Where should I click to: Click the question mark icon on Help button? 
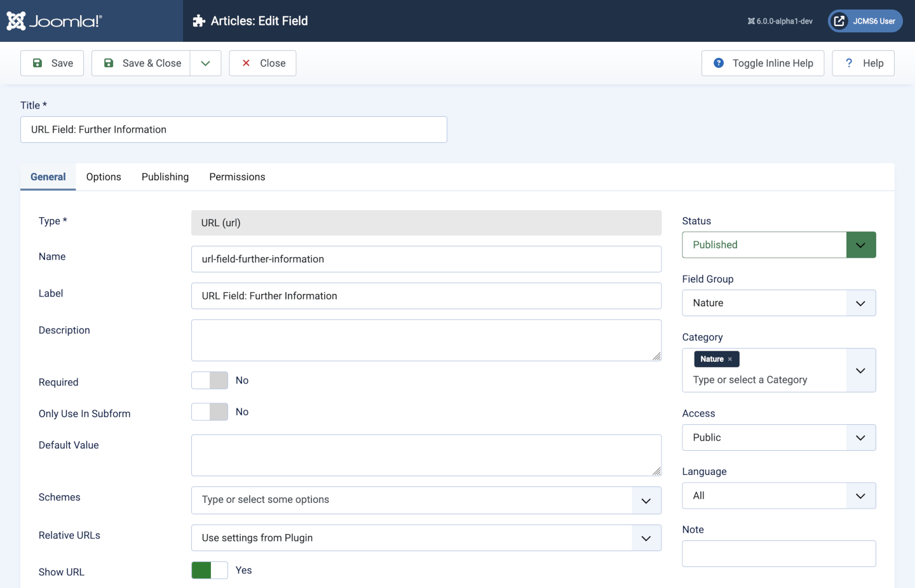click(x=848, y=63)
